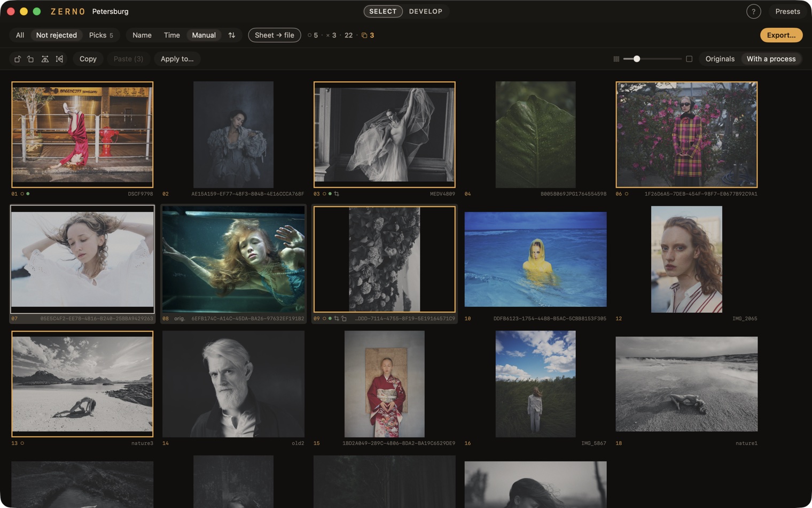
Task: Open the Apply to... menu
Action: [177, 59]
